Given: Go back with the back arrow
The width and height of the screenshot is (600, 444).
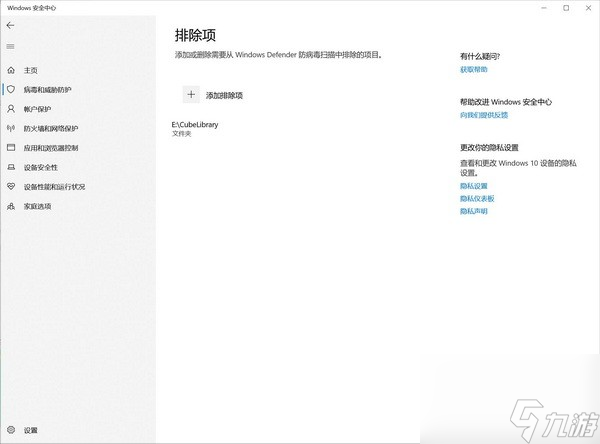Looking at the screenshot, I should 10,26.
